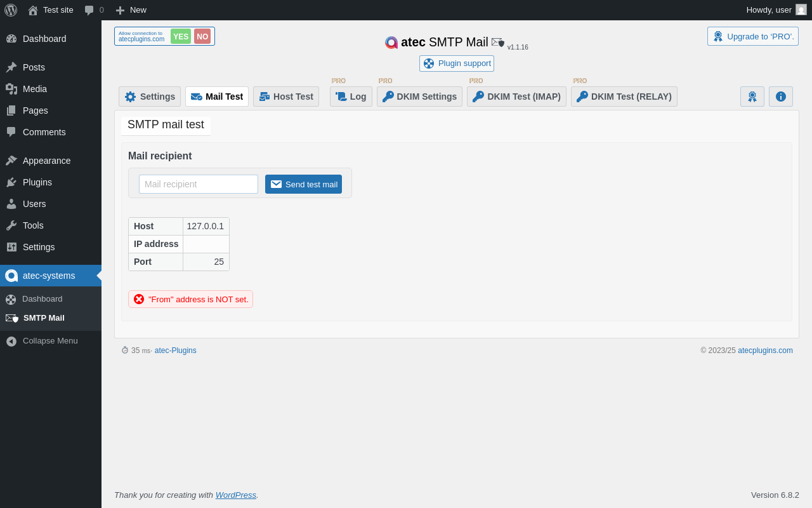Switch to Host Test tab
Image resolution: width=812 pixels, height=508 pixels.
[286, 97]
